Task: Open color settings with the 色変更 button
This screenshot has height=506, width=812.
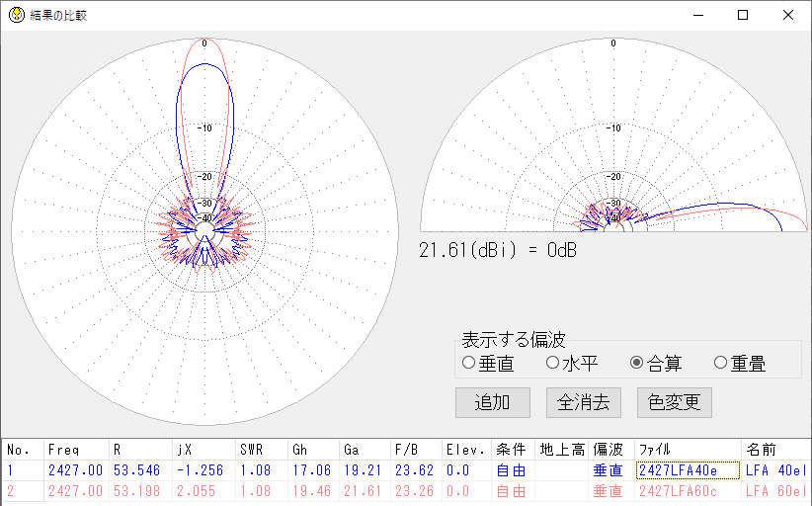Action: pyautogui.click(x=674, y=402)
